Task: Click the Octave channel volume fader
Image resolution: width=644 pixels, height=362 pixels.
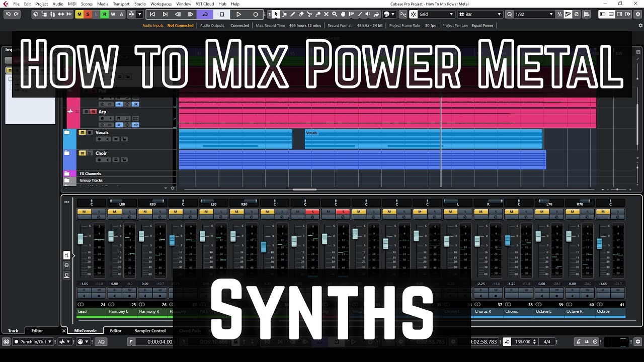Action: pos(599,243)
